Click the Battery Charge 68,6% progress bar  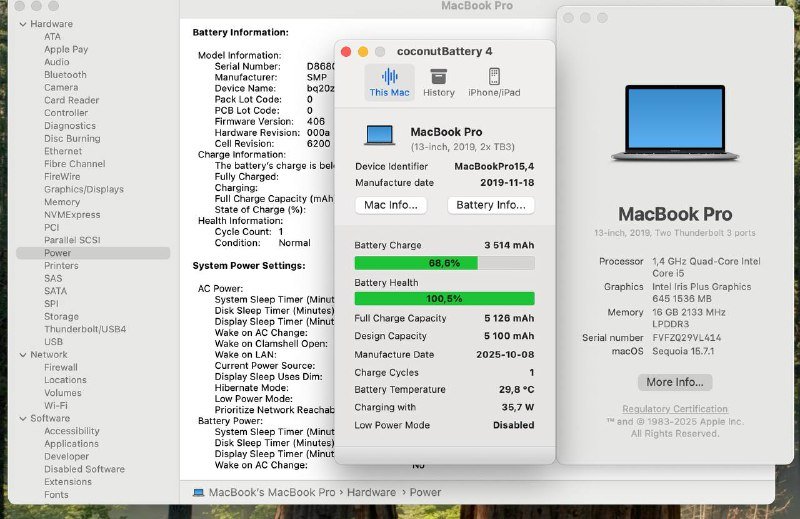click(x=444, y=263)
